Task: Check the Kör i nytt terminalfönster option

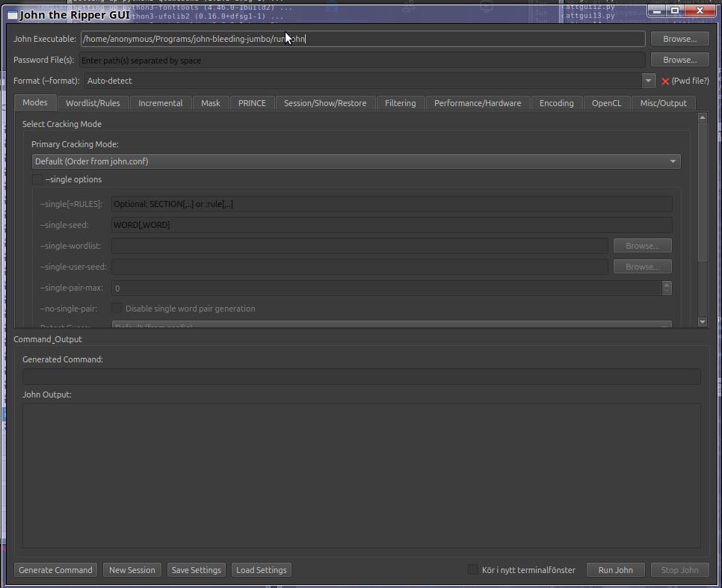Action: pos(473,570)
